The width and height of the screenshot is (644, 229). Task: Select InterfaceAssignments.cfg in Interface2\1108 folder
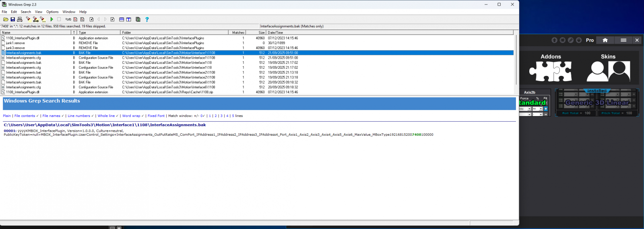point(258,77)
